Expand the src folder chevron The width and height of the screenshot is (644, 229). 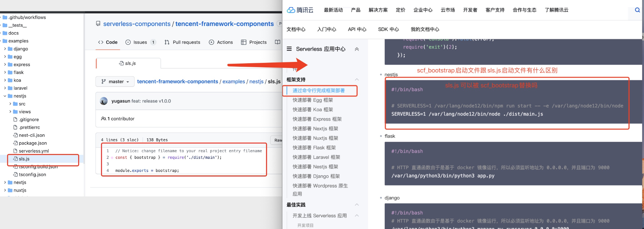(10, 104)
